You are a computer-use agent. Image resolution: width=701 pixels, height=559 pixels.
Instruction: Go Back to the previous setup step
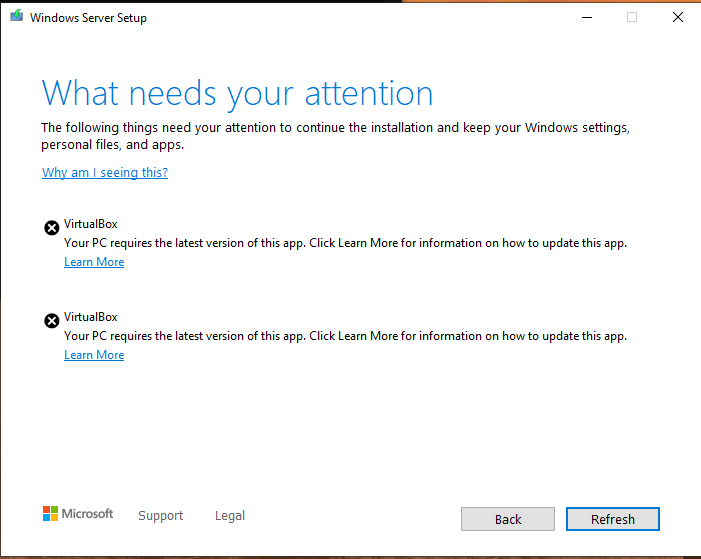tap(508, 519)
